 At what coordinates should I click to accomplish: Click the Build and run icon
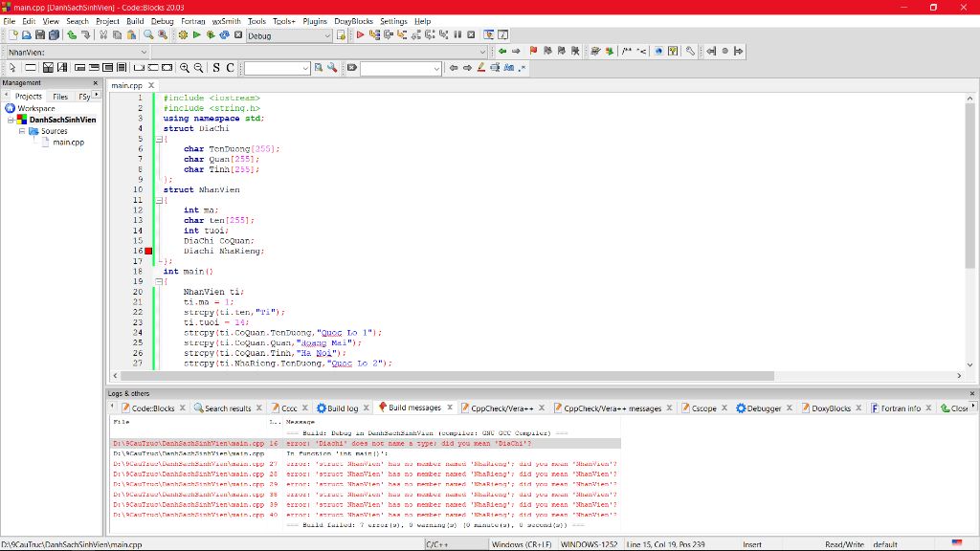(211, 35)
